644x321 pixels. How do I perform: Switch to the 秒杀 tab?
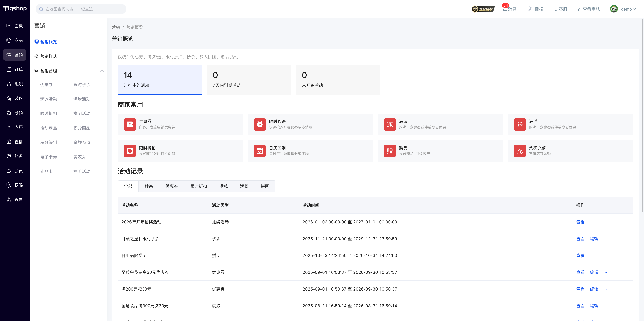click(x=149, y=186)
